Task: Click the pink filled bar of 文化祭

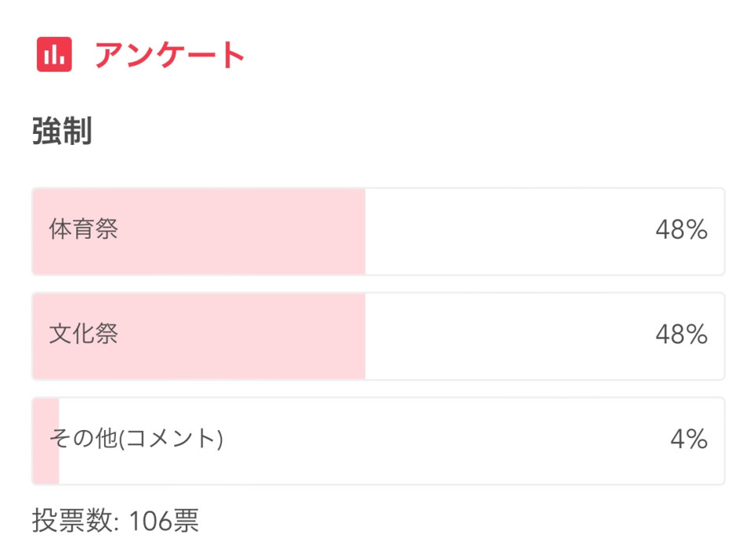Action: 199,336
